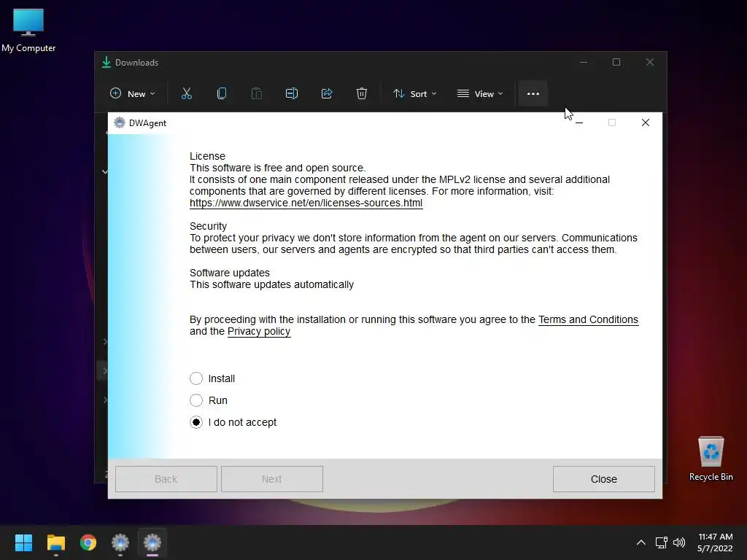The image size is (747, 560).
Task: Show hidden icons in system tray
Action: click(x=641, y=542)
